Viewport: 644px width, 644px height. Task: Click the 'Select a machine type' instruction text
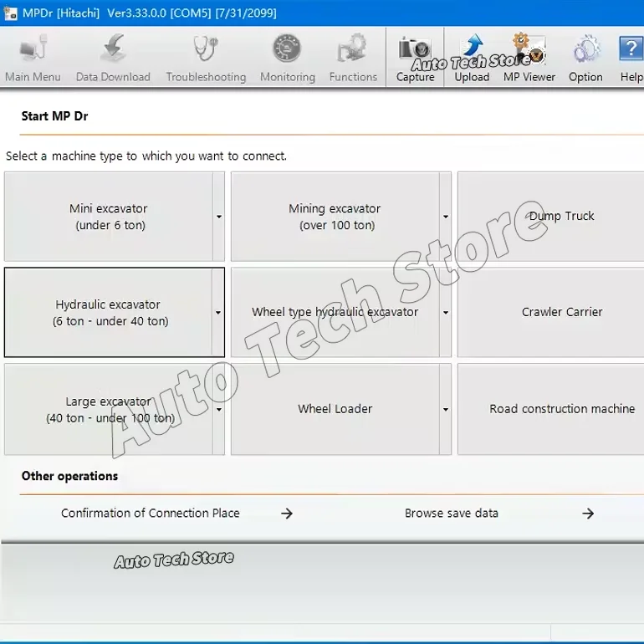[x=146, y=156]
